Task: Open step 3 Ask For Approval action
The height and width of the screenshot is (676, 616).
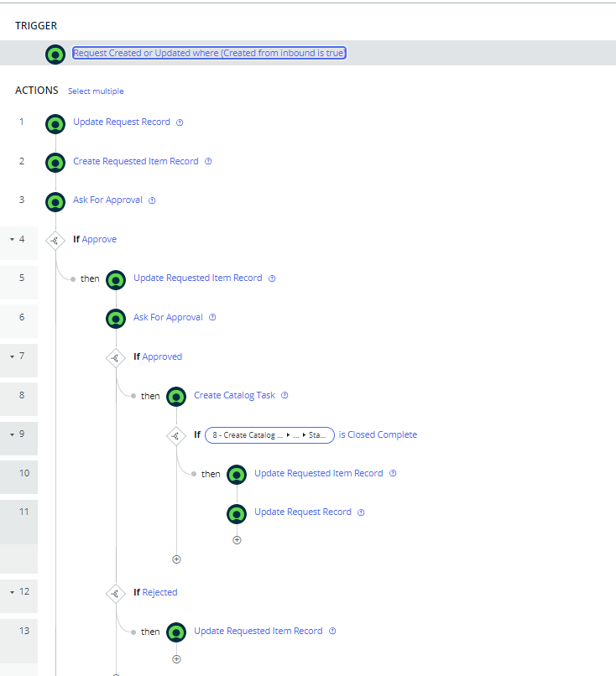Action: (x=107, y=200)
